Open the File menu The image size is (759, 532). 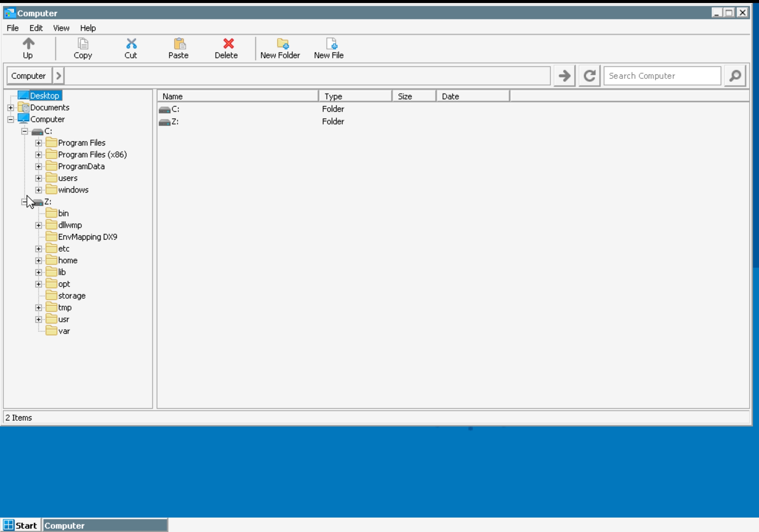coord(13,28)
